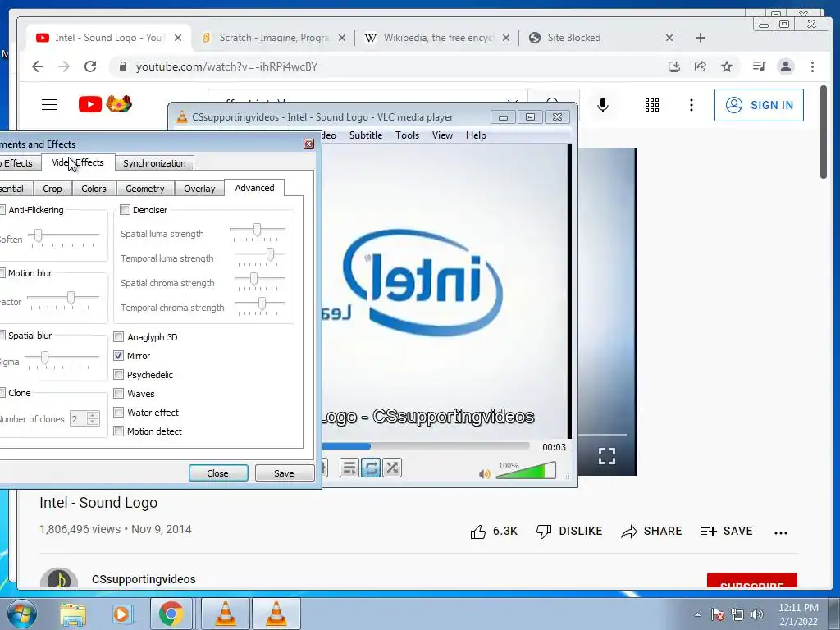Toggle VLC playlist button
This screenshot has width=840, height=630.
[x=349, y=468]
